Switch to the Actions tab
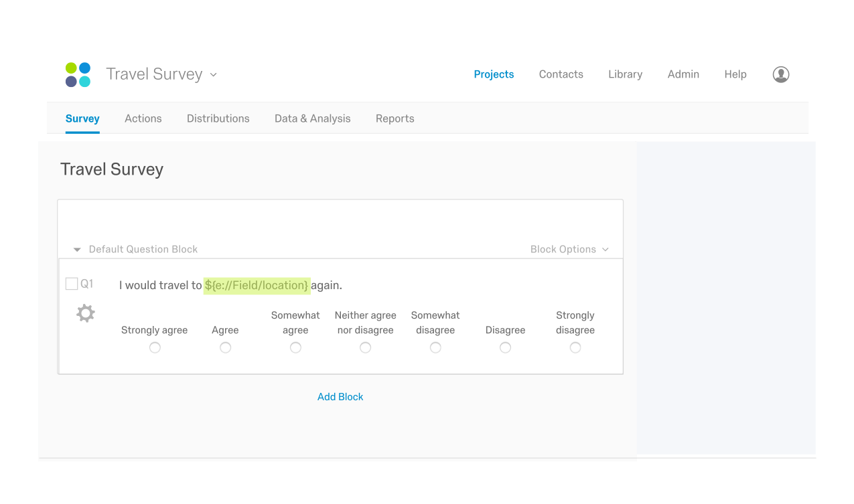This screenshot has height=504, width=854. point(143,118)
